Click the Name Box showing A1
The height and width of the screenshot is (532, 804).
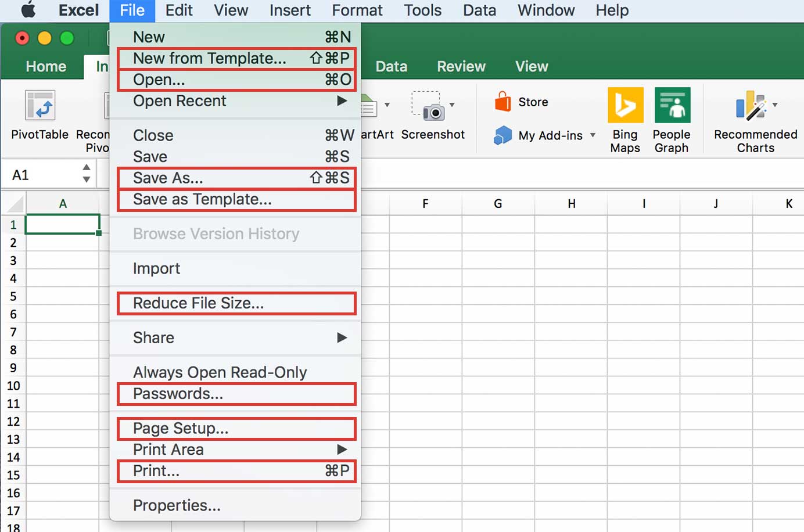point(42,175)
